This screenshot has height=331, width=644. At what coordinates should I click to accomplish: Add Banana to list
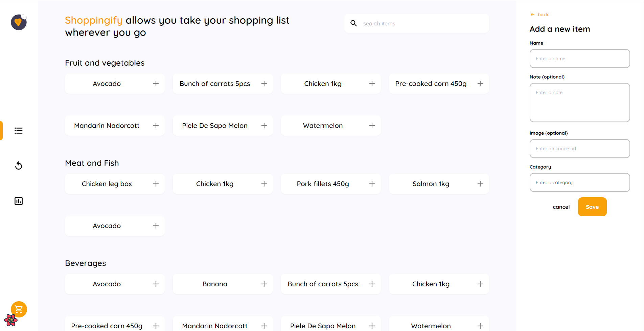pyautogui.click(x=264, y=284)
